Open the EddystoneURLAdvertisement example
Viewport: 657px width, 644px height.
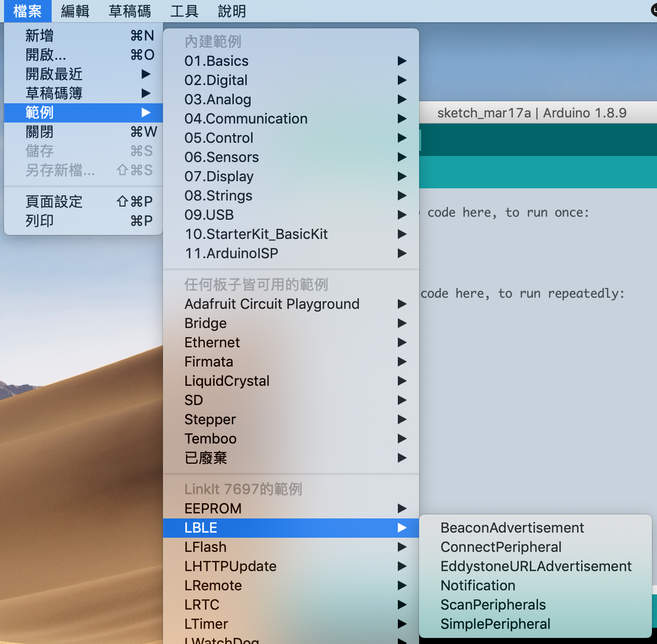[x=536, y=566]
